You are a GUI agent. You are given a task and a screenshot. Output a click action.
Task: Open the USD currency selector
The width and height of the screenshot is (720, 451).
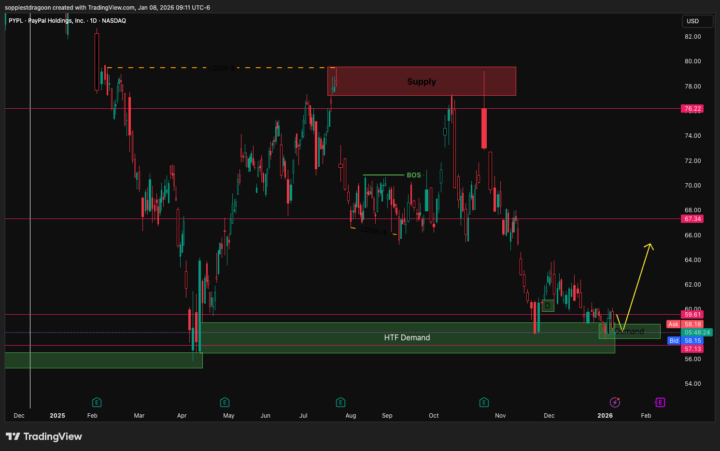[x=697, y=21]
